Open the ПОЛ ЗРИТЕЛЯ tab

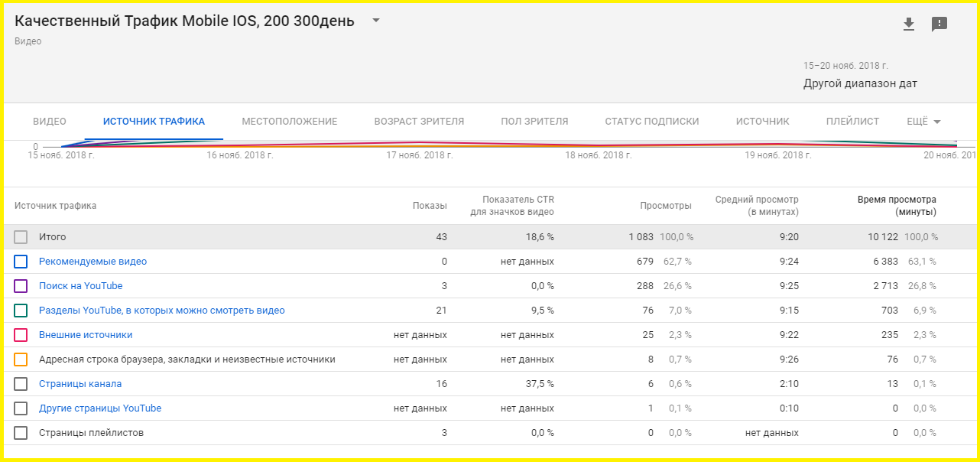[x=534, y=122]
